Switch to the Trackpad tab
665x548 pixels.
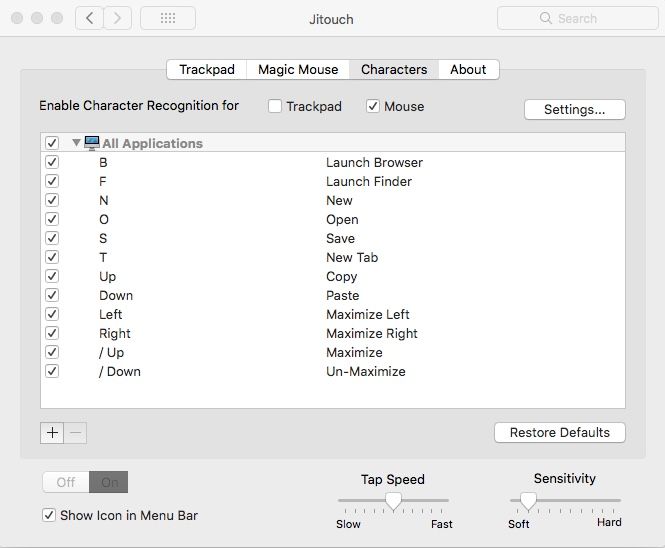(x=207, y=69)
